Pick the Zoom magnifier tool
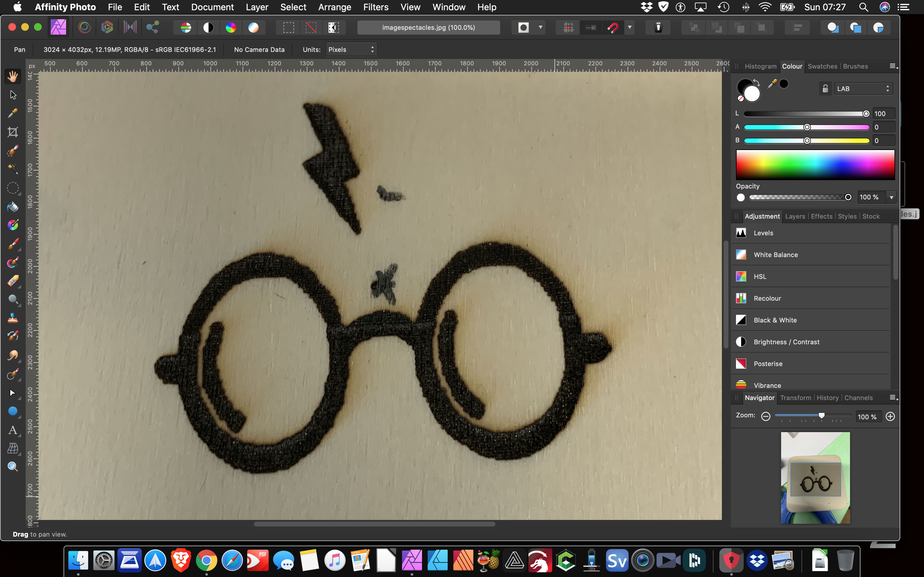This screenshot has height=577, width=924. (13, 466)
